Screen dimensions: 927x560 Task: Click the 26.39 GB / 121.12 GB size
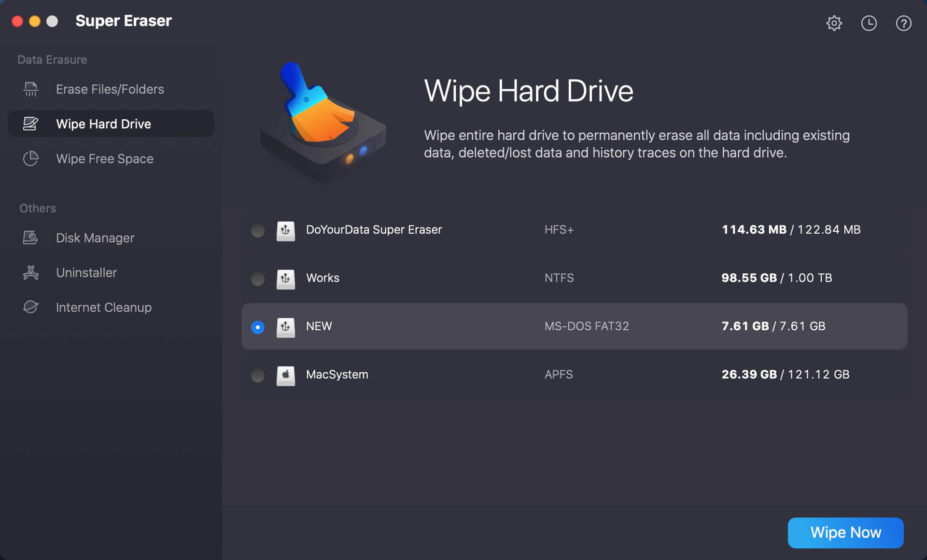point(786,375)
